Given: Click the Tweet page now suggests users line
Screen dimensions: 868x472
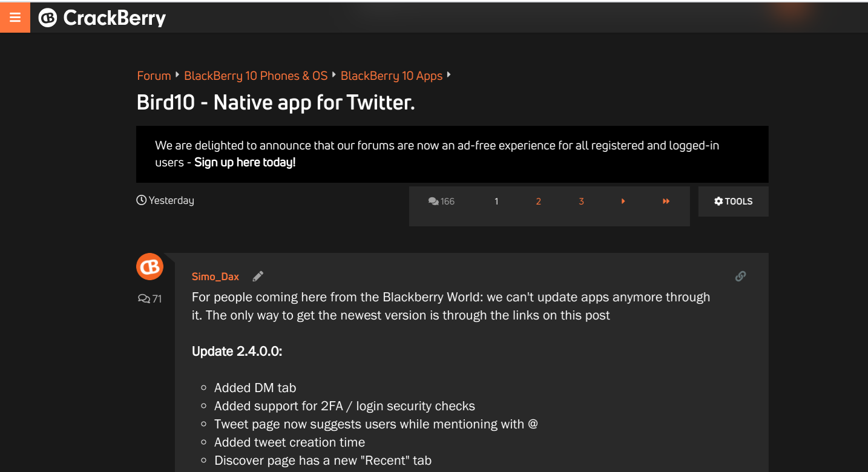Looking at the screenshot, I should [376, 424].
